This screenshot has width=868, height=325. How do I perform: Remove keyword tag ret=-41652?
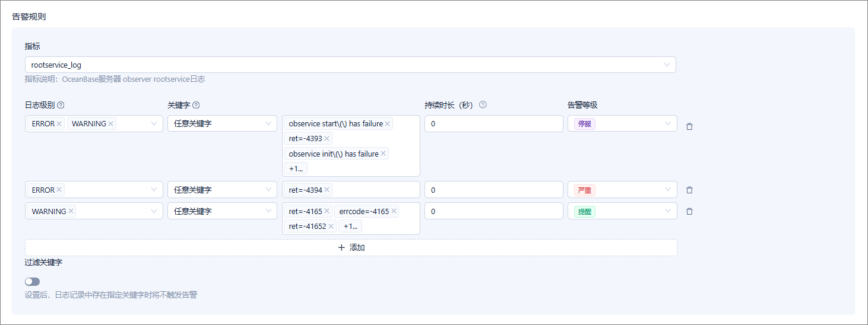point(331,226)
